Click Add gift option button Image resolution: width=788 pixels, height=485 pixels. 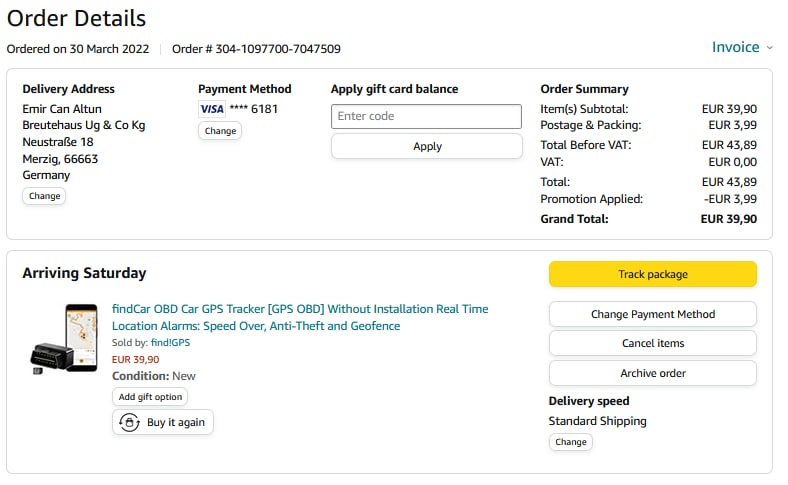click(150, 397)
